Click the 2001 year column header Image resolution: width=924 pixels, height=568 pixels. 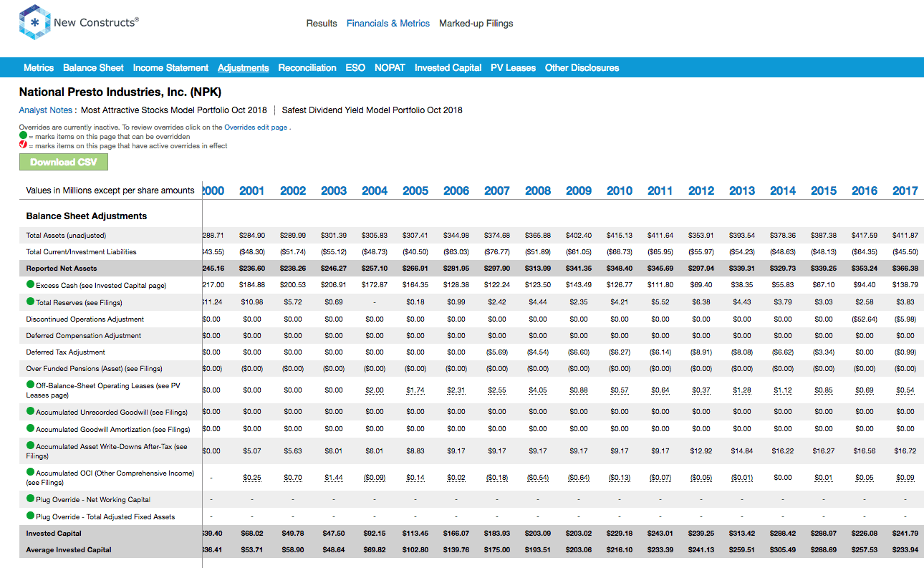(x=251, y=191)
